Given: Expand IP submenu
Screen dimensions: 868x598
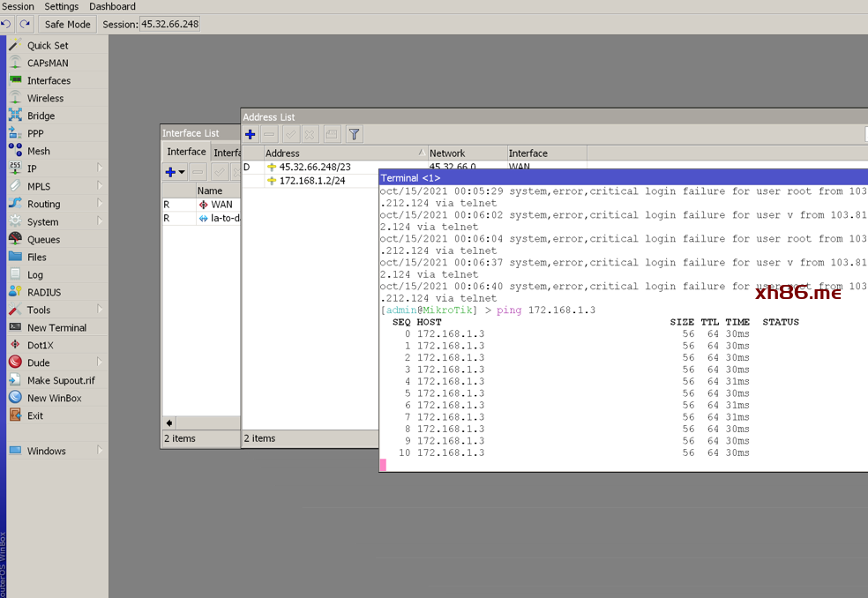Looking at the screenshot, I should 100,168.
